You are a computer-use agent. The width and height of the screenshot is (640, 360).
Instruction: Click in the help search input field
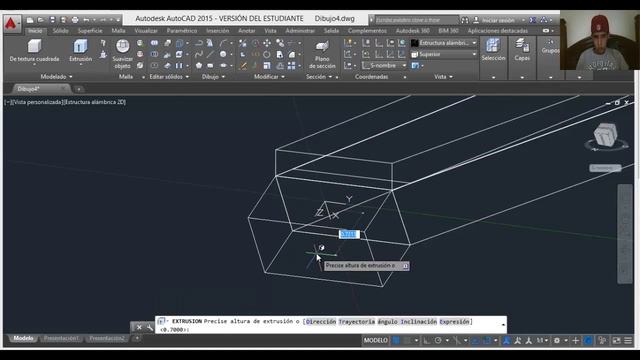coord(416,20)
